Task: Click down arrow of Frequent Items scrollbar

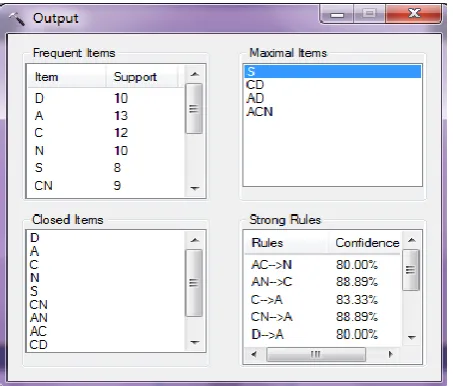Action: 195,188
